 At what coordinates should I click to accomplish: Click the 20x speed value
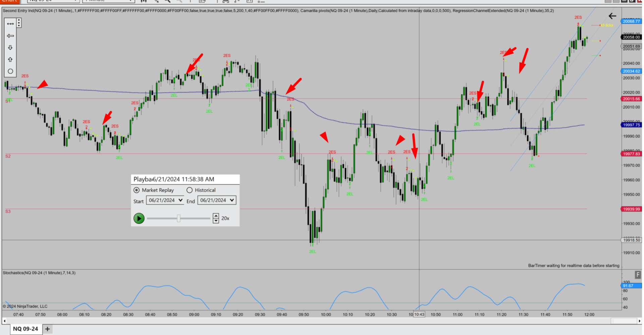(x=225, y=218)
